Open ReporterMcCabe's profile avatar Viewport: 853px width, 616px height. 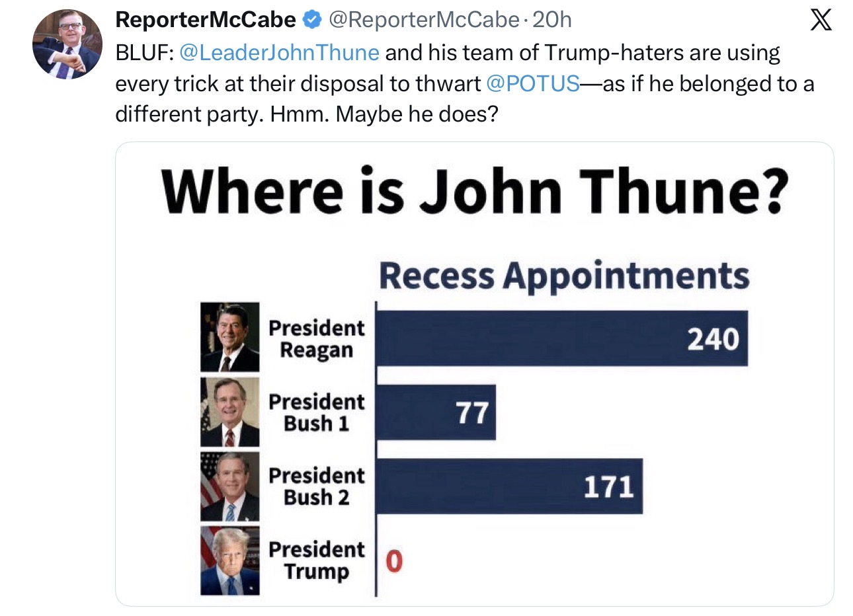pyautogui.click(x=67, y=45)
